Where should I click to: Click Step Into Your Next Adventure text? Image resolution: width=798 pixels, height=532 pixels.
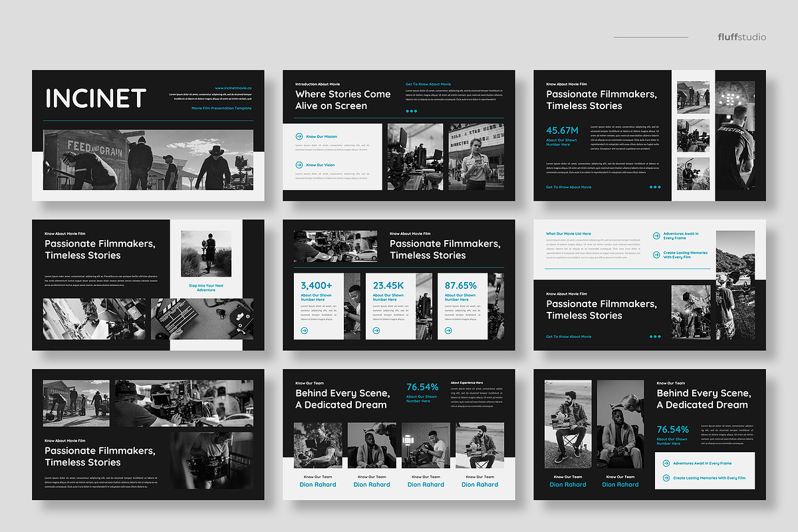[x=206, y=288]
